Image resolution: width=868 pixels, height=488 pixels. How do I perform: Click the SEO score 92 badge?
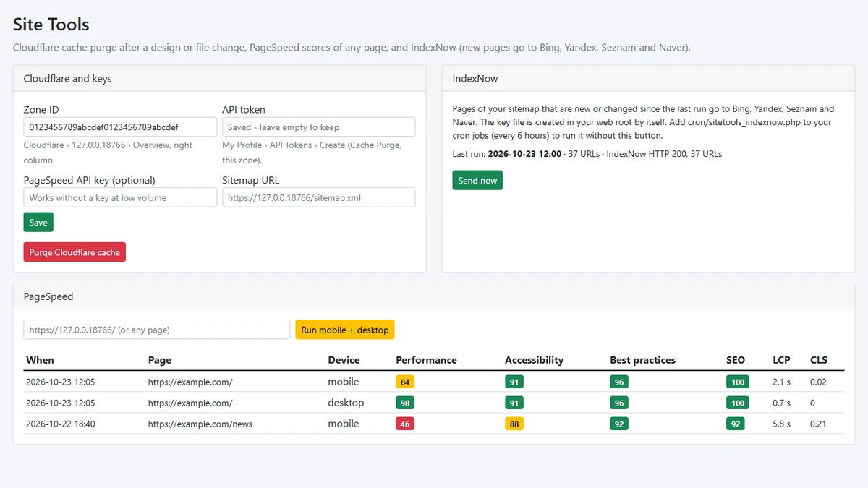(736, 424)
